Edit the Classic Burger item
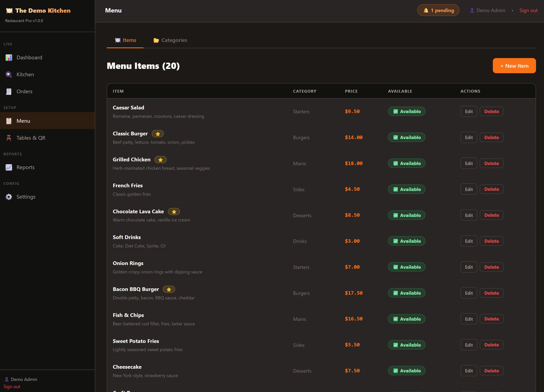The image size is (544, 392). click(469, 138)
